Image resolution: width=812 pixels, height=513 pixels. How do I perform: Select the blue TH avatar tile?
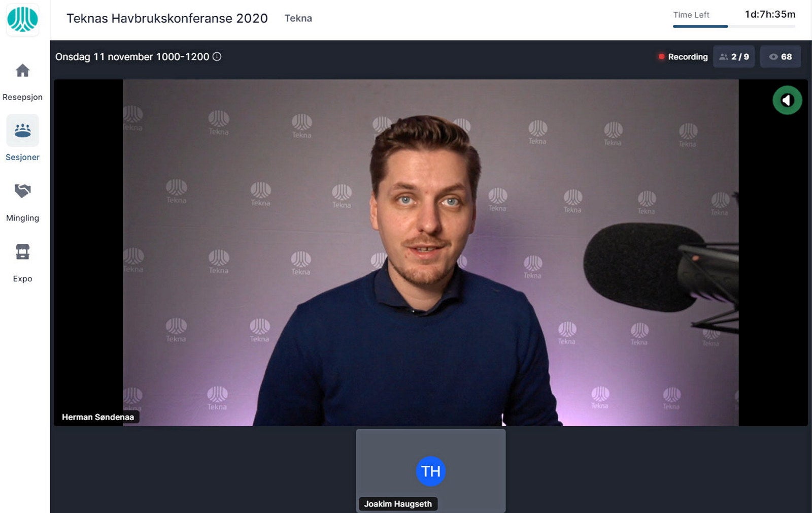pos(430,471)
